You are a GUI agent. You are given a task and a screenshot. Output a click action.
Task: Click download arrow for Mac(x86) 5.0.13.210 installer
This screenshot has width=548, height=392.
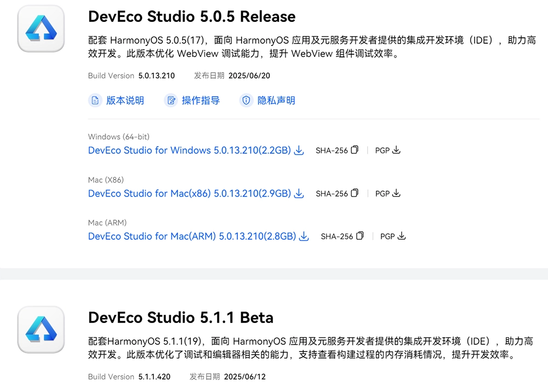pos(299,193)
